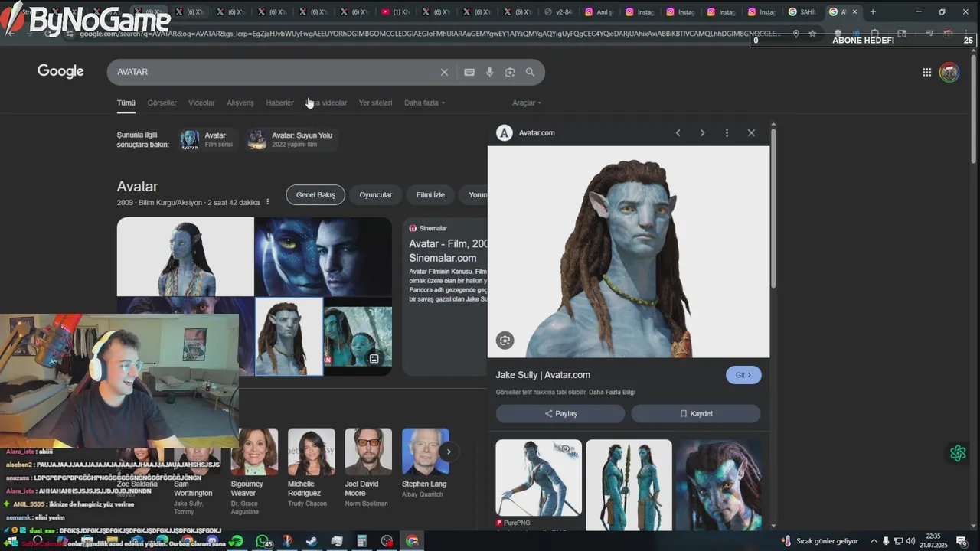Open the Google account profile avatar
This screenshot has width=980, height=551.
click(949, 72)
